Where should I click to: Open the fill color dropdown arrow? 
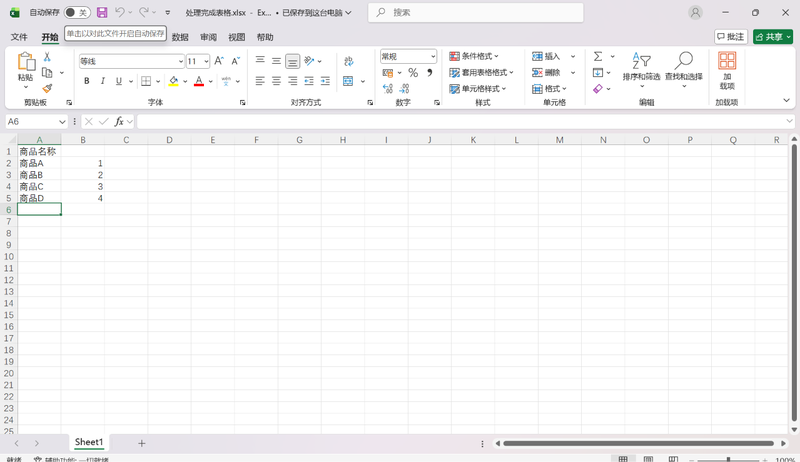coord(185,81)
